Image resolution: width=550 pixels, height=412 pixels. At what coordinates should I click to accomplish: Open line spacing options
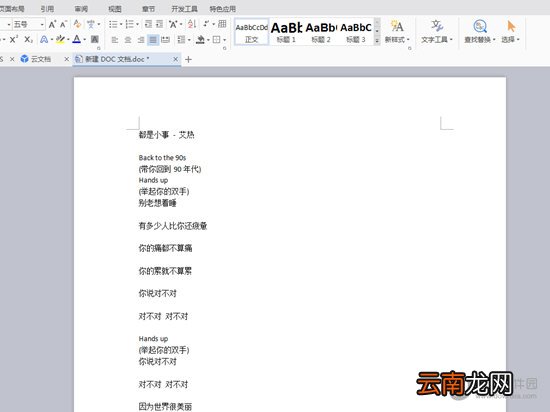181,40
